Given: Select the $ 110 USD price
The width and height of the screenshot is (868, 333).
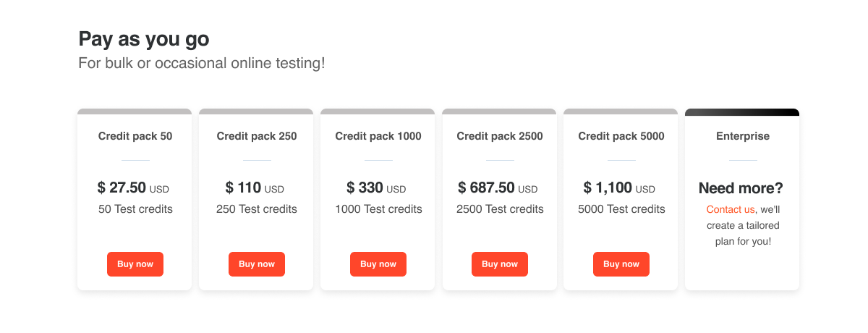Looking at the screenshot, I should tap(255, 188).
